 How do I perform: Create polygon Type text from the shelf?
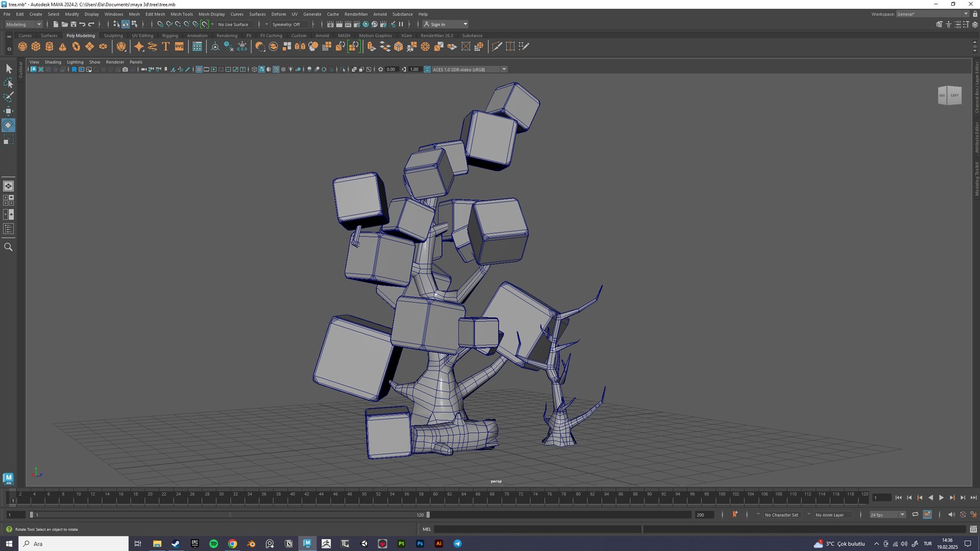pos(166,47)
